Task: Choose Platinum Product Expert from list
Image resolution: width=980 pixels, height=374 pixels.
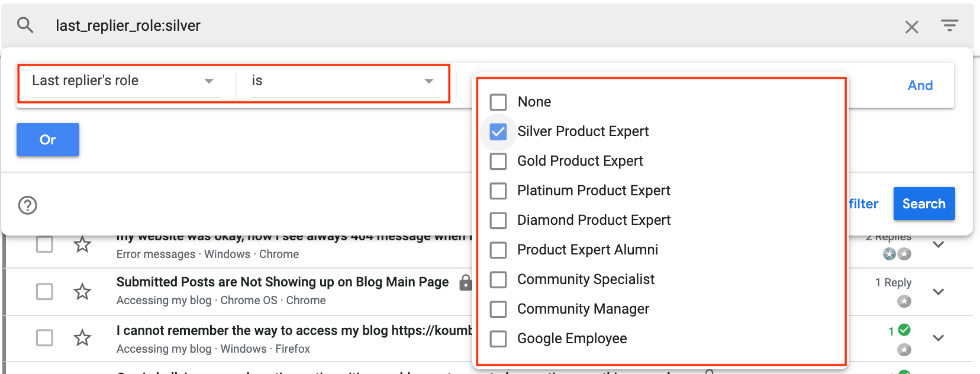Action: [498, 191]
